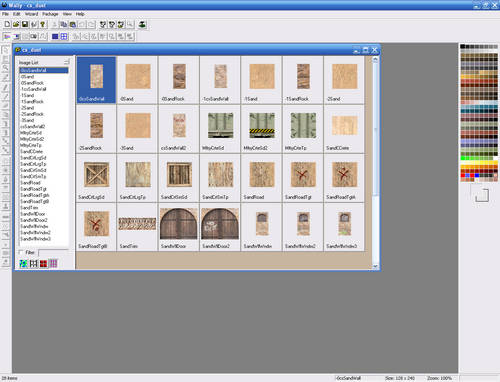Select the SandWllDoor arched door thumbnail
The image size is (500, 382).
179,227
